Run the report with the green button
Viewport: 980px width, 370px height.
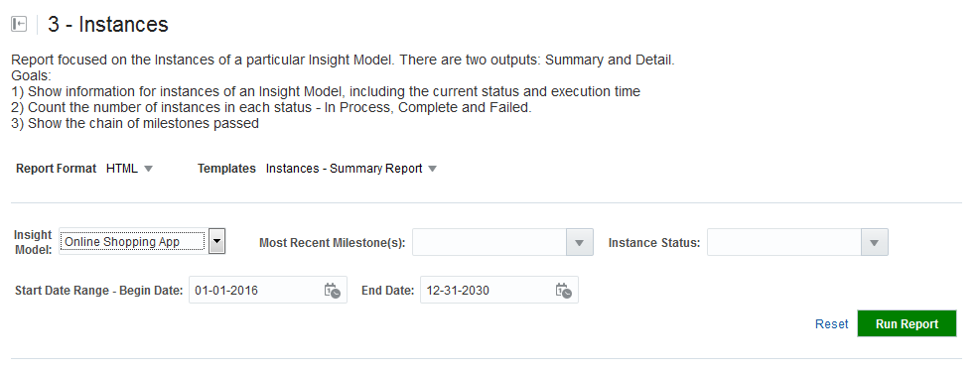[x=907, y=323]
